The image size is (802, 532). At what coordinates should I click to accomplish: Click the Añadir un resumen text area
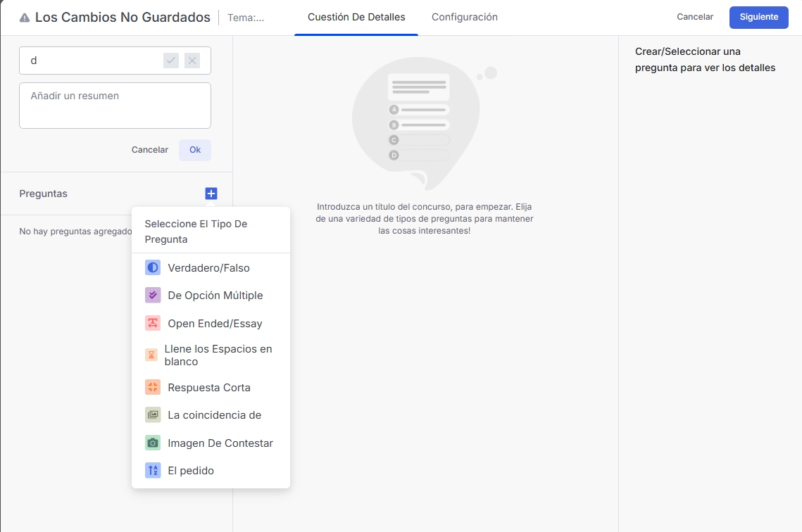pyautogui.click(x=115, y=106)
